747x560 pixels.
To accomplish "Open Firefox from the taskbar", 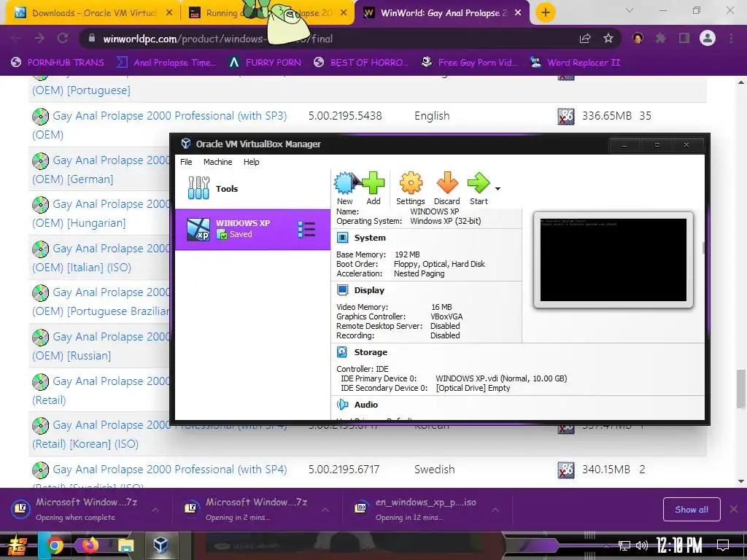I will [x=90, y=545].
